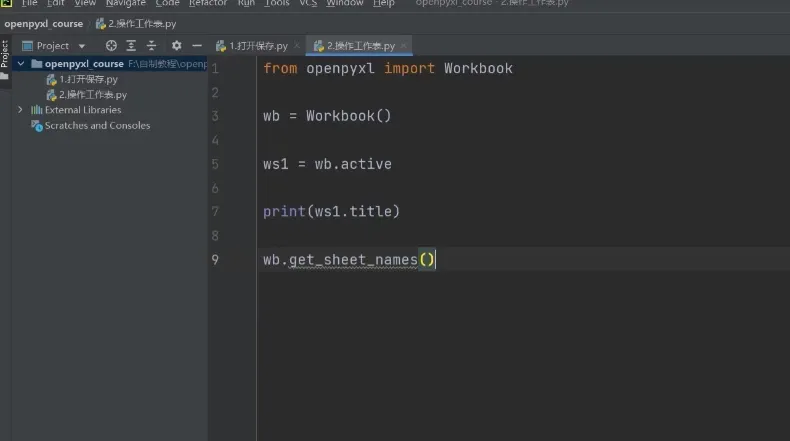790x441 pixels.
Task: Expand the External Libraries node
Action: pos(21,110)
